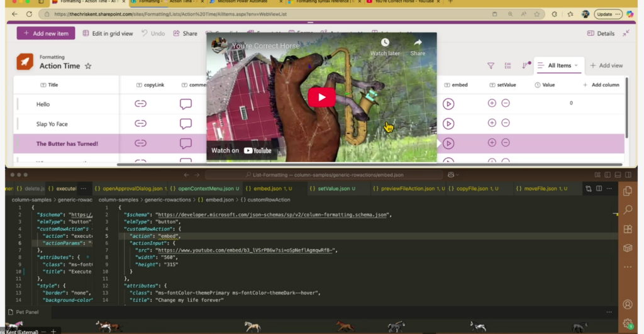Click the list horizontal scrollbar

tap(370, 165)
